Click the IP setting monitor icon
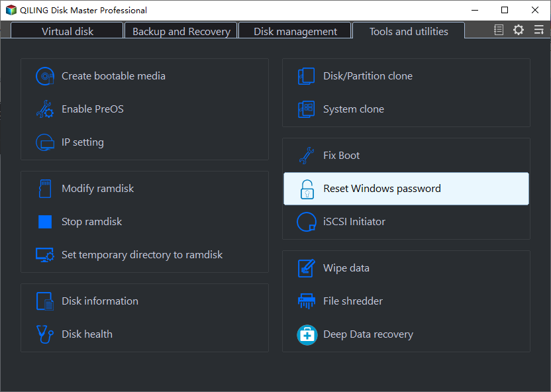 pos(45,142)
